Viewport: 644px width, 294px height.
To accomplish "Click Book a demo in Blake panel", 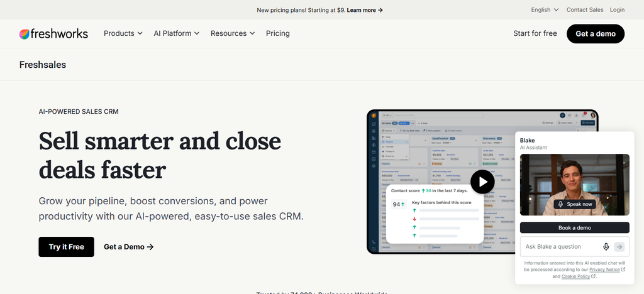I will 575,227.
